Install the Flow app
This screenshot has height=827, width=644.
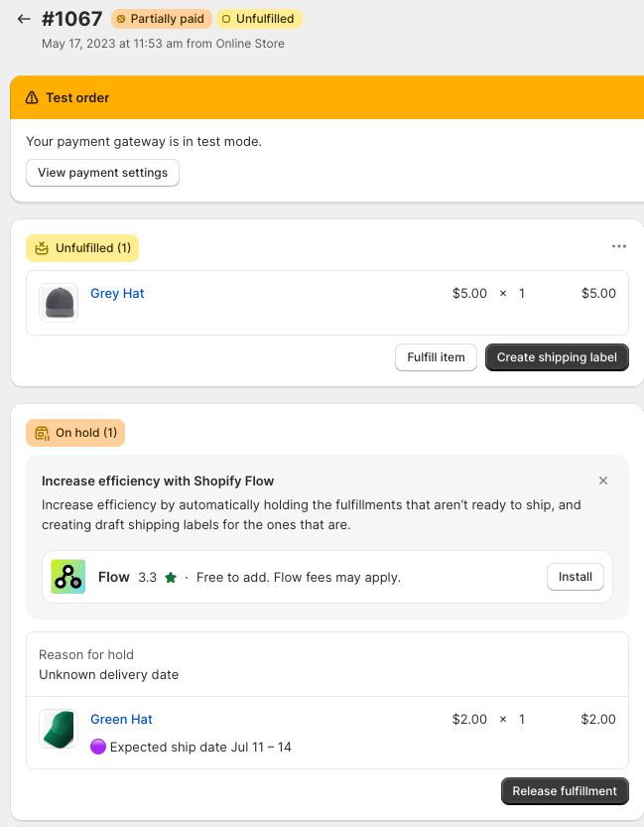tap(575, 577)
